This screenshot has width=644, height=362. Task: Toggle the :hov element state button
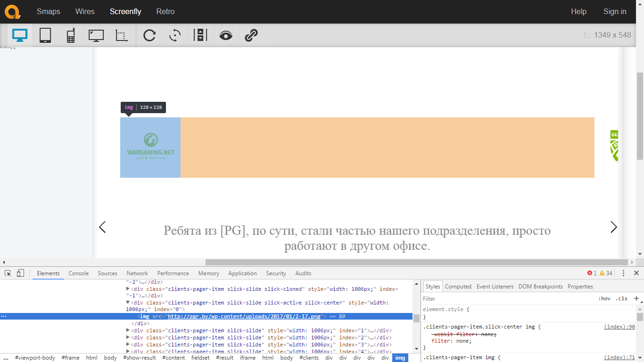click(x=604, y=299)
